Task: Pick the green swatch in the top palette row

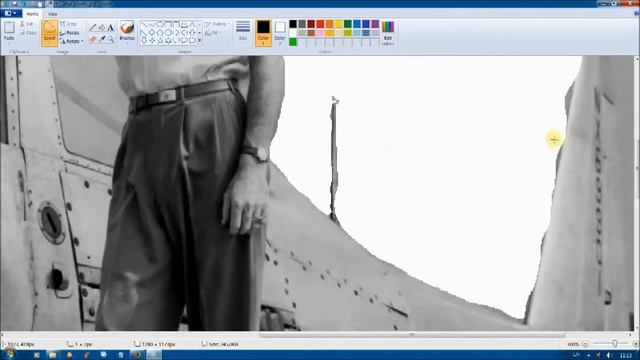Action: pyautogui.click(x=348, y=24)
